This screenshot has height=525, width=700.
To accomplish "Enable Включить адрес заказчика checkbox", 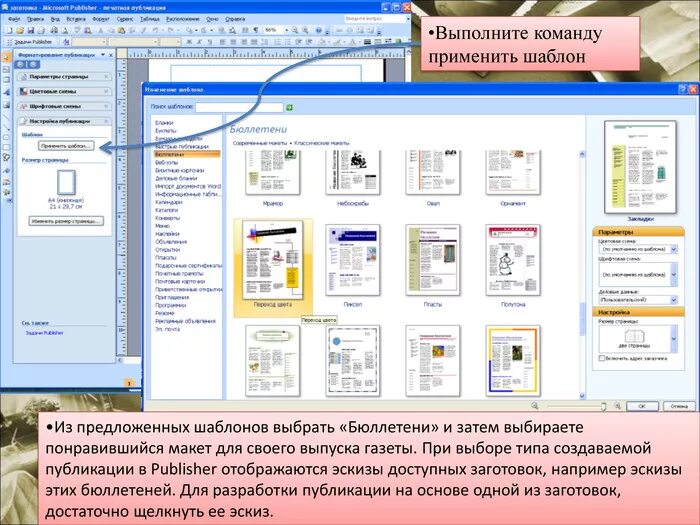I will [x=602, y=358].
